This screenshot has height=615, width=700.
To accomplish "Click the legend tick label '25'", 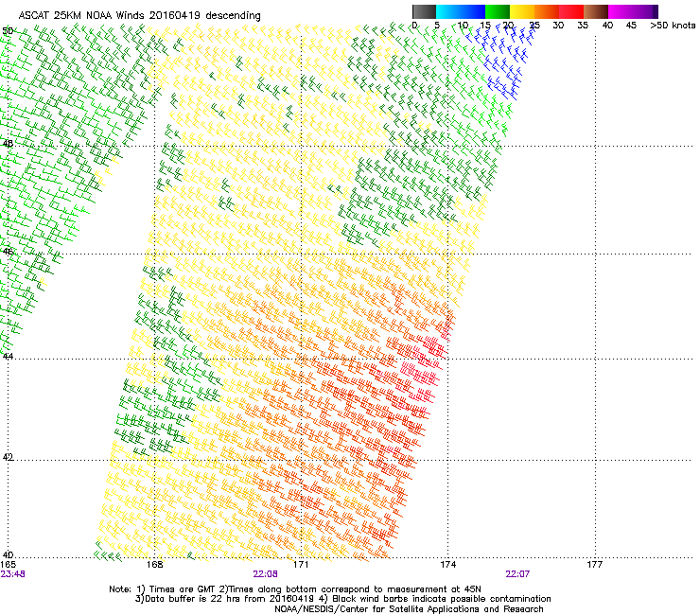I will [534, 26].
